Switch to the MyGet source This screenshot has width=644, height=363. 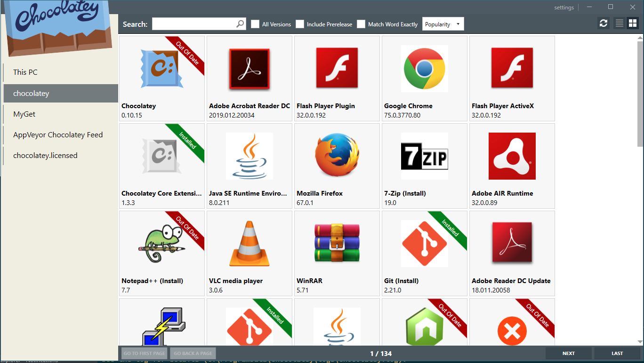click(x=60, y=114)
